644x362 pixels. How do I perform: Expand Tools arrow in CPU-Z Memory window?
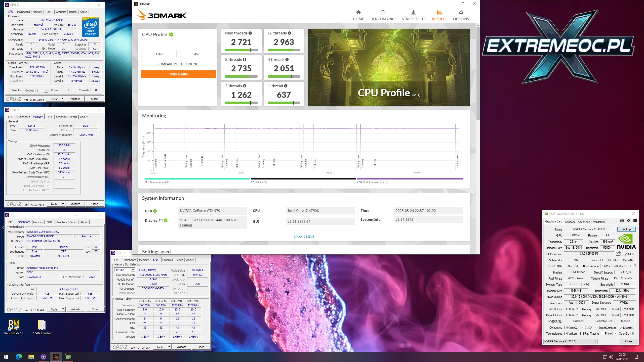click(63, 204)
